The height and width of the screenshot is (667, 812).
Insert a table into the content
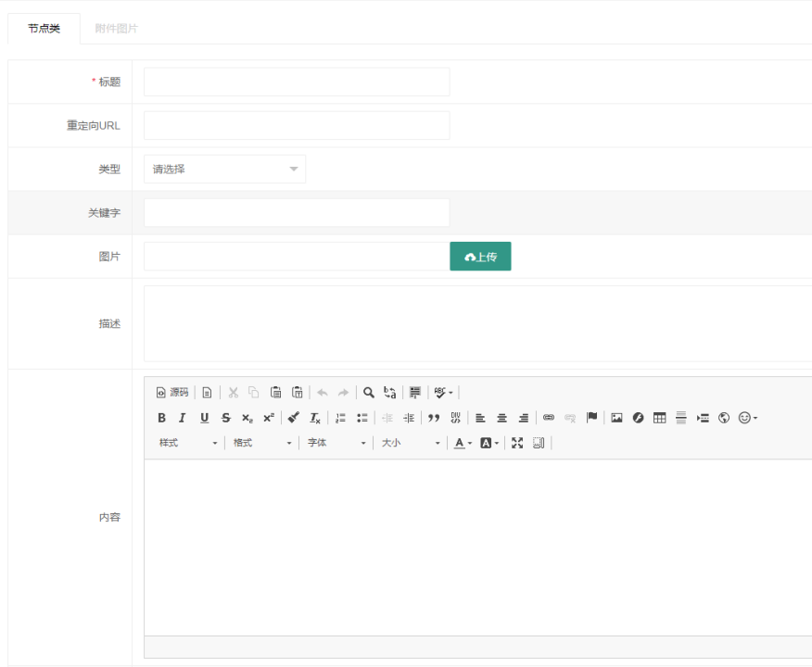tap(659, 418)
